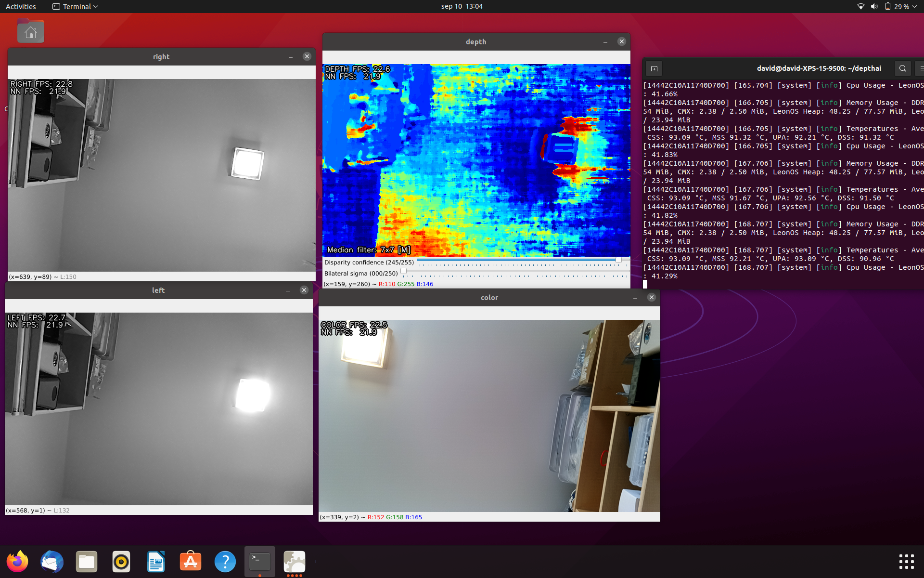
Task: Open the calendar by clicking the clock
Action: tap(461, 6)
